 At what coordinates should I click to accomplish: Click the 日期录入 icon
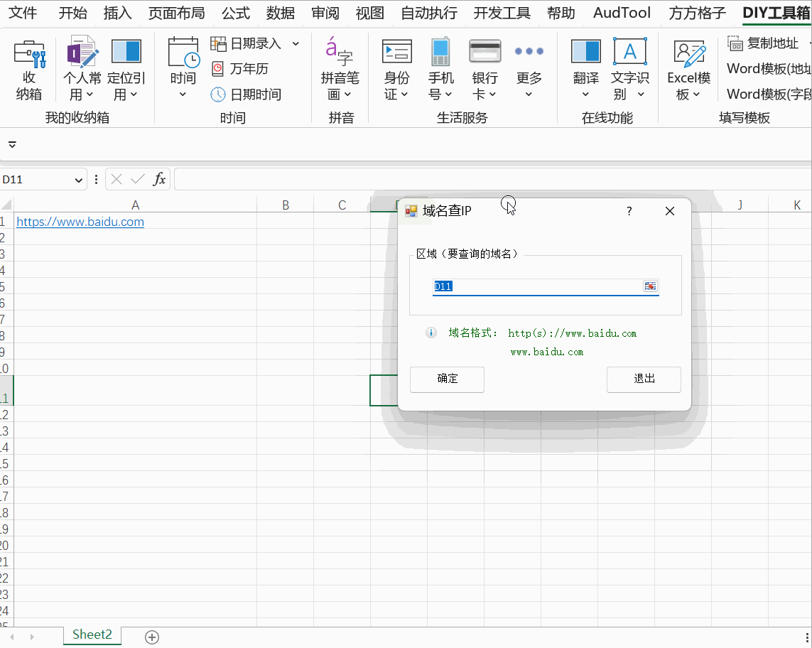coord(218,44)
